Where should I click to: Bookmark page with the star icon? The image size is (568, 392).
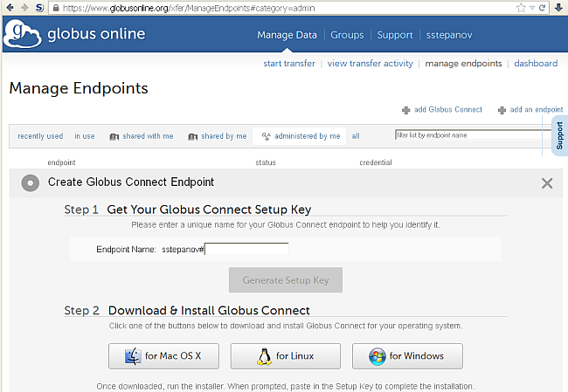pos(521,8)
